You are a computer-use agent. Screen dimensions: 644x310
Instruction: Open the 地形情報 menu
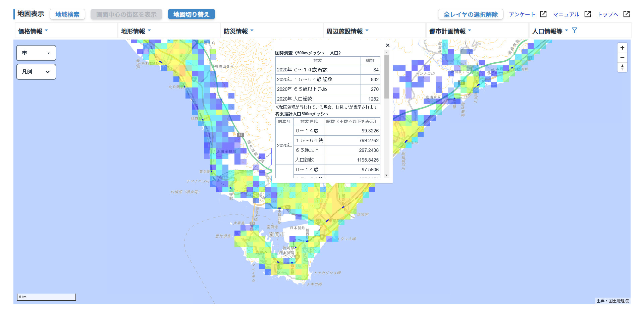136,31
